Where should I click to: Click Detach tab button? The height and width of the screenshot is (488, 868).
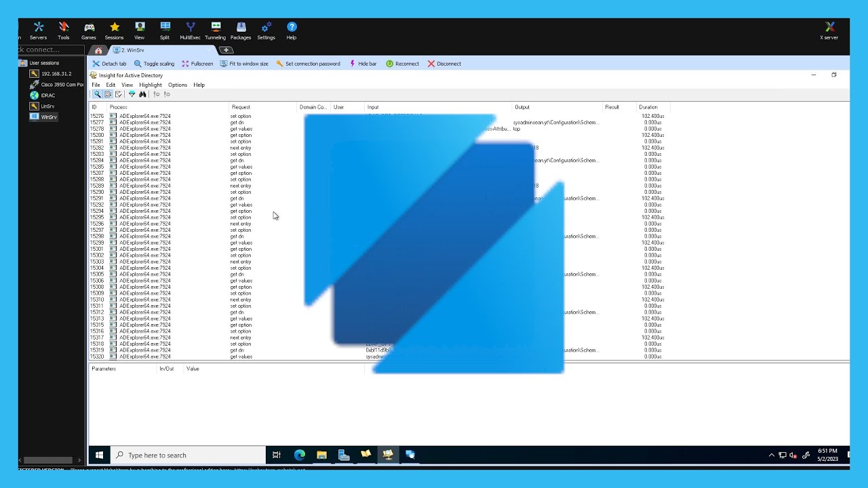click(x=109, y=64)
